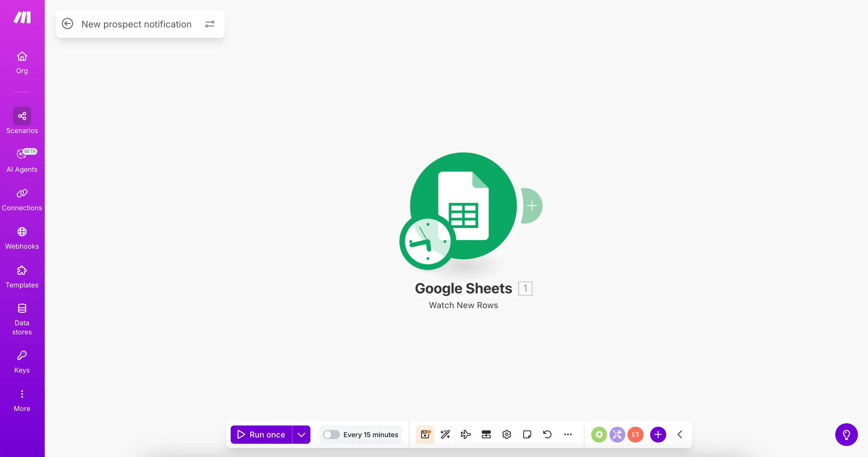The image size is (868, 457).
Task: Open the help lightbulb button
Action: coord(846,434)
